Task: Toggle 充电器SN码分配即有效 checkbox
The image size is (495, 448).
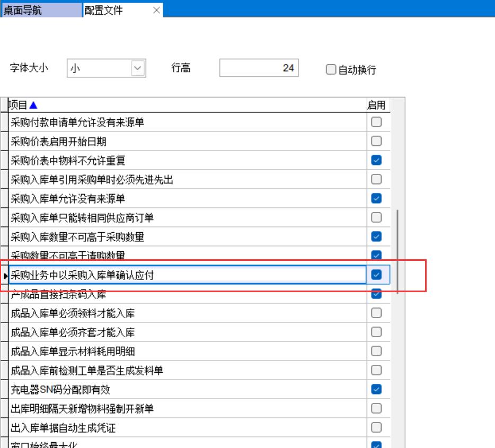Action: (376, 389)
